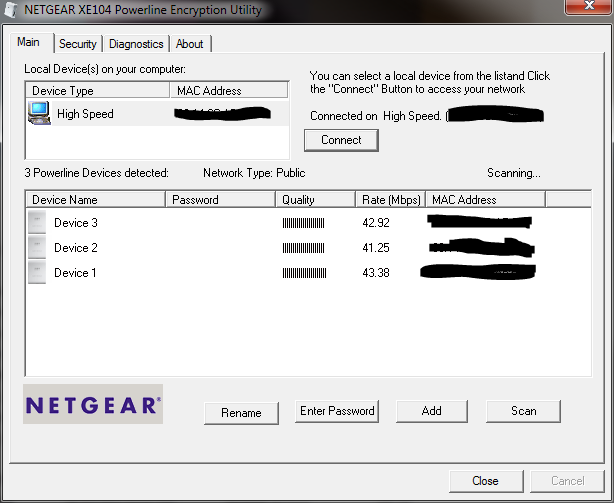Click the NETGEAR logo image
The height and width of the screenshot is (503, 614).
[x=92, y=405]
